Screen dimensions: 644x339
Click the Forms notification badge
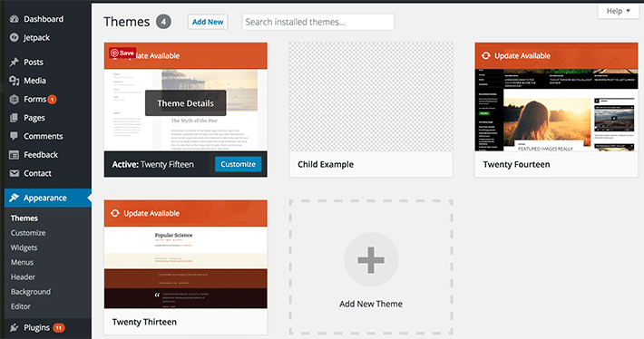53,100
